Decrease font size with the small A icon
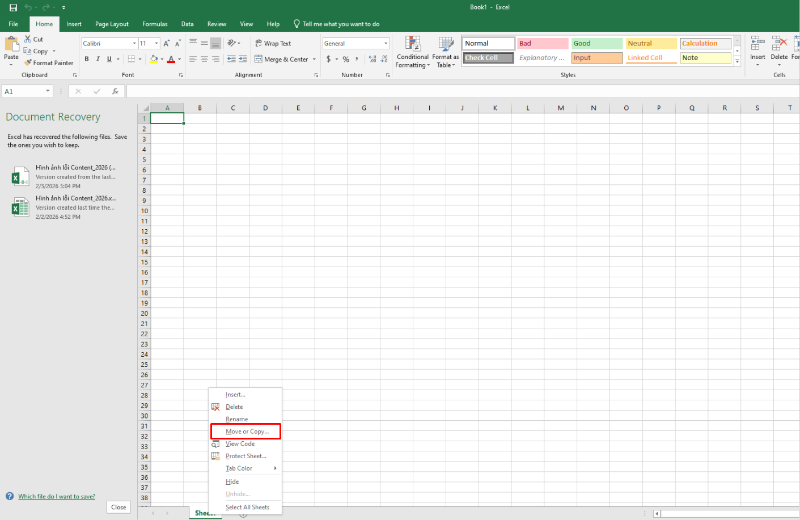 178,43
